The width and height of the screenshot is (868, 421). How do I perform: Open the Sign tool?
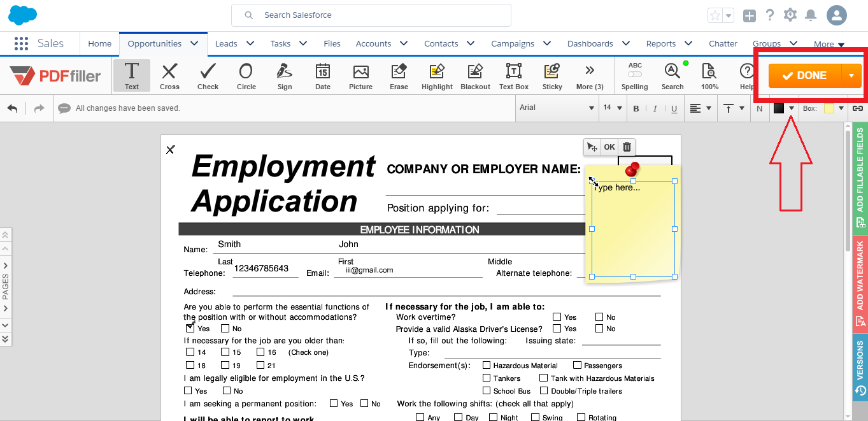pos(285,75)
